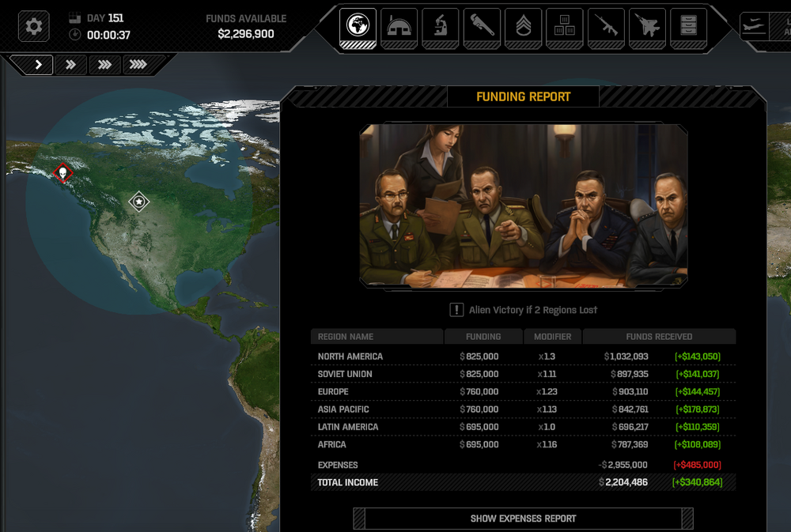Click the council members illustration
Viewport: 791px width, 532px height.
point(524,206)
